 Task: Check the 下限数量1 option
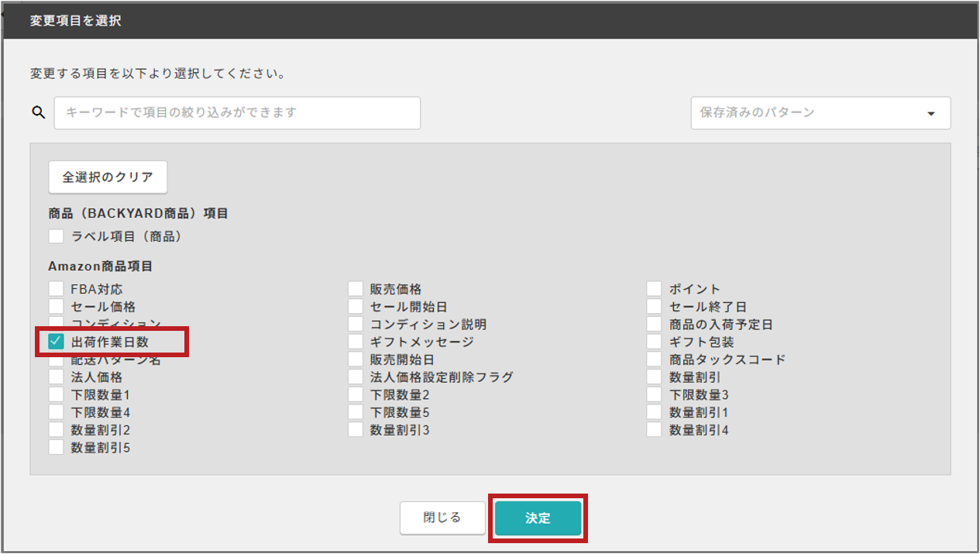coord(56,395)
